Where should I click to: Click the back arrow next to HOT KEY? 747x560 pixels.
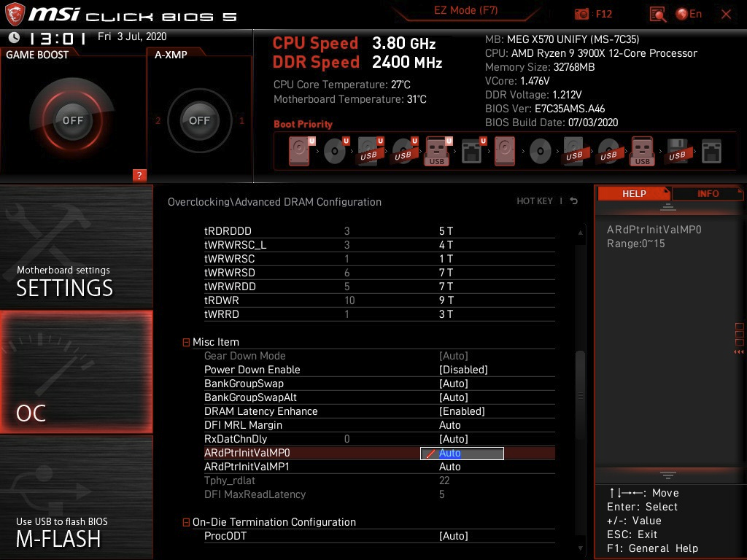click(573, 201)
